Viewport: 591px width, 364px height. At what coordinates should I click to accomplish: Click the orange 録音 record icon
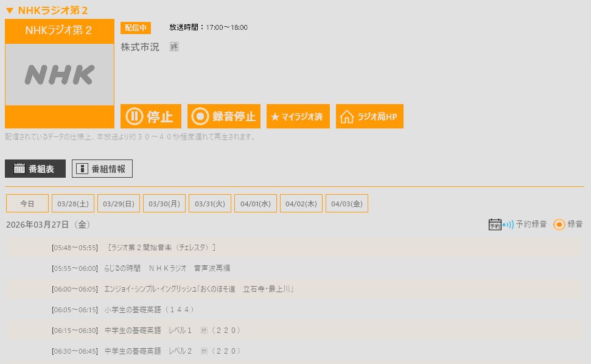[x=559, y=224]
